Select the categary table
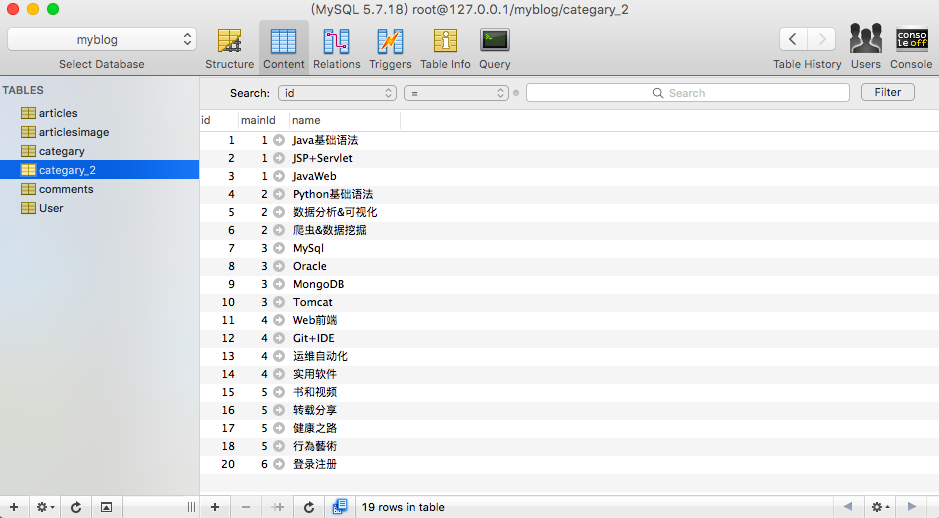The image size is (939, 518). click(99, 151)
